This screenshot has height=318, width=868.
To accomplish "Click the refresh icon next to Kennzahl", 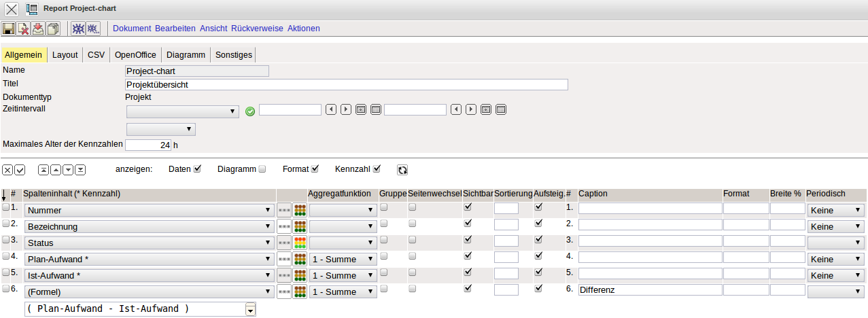I will coord(402,170).
